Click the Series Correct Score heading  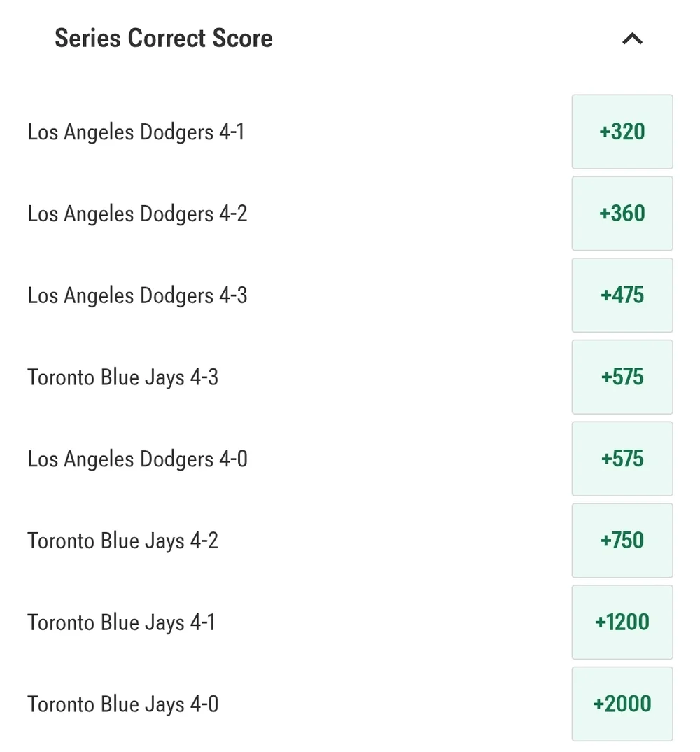pos(164,38)
